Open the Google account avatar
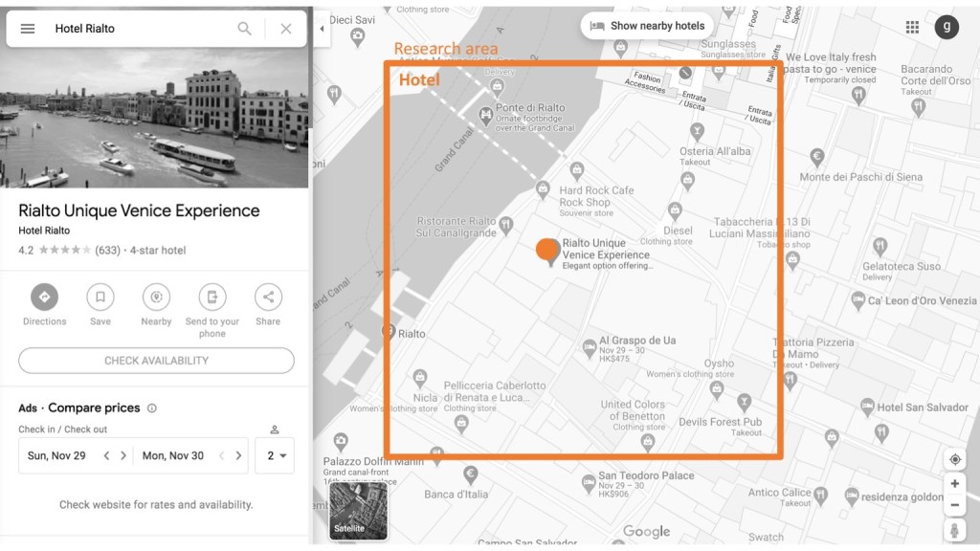This screenshot has width=980, height=551. point(947,27)
